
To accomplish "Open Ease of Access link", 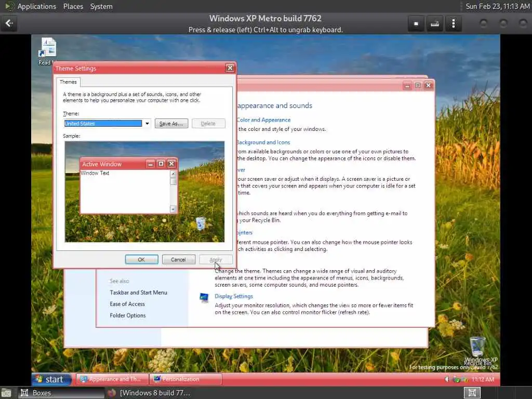I will pyautogui.click(x=127, y=304).
